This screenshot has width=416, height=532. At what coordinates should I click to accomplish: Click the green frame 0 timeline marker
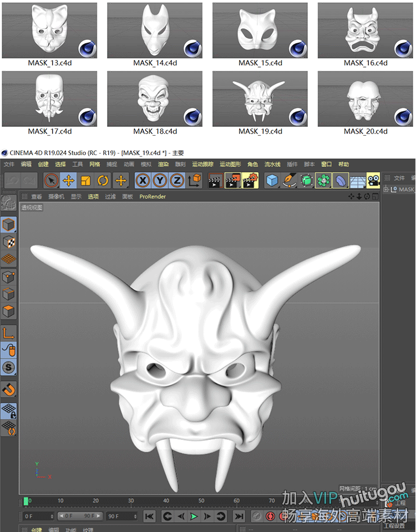coord(26,501)
